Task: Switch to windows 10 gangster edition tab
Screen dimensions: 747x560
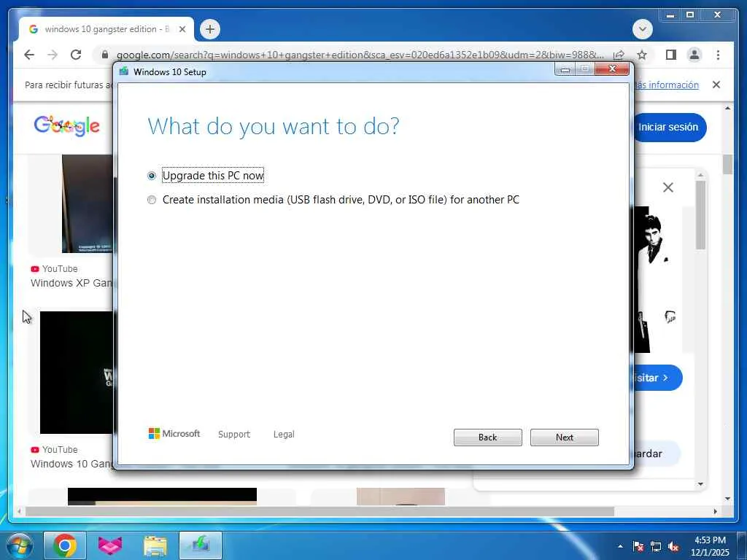Action: tap(106, 29)
